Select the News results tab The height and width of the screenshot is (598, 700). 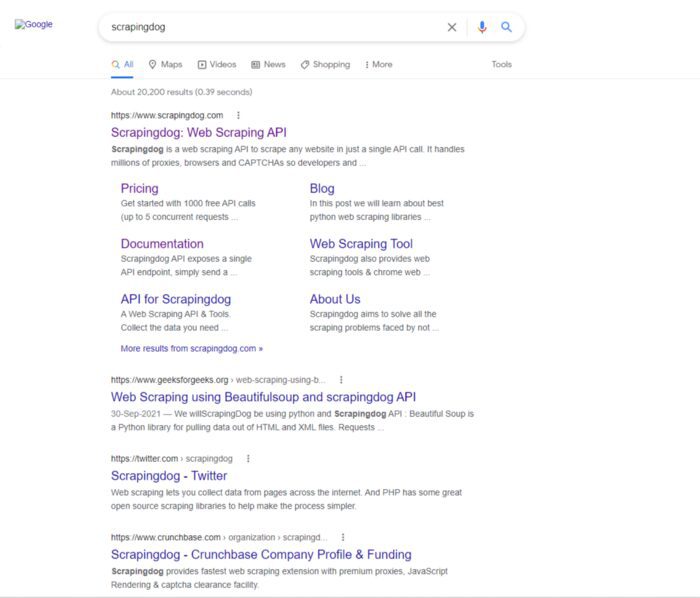(x=268, y=64)
